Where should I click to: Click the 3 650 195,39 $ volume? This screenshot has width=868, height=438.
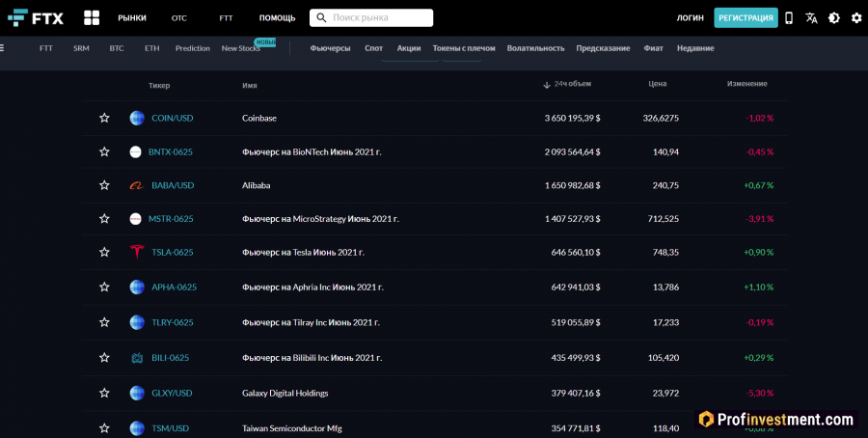(x=572, y=118)
